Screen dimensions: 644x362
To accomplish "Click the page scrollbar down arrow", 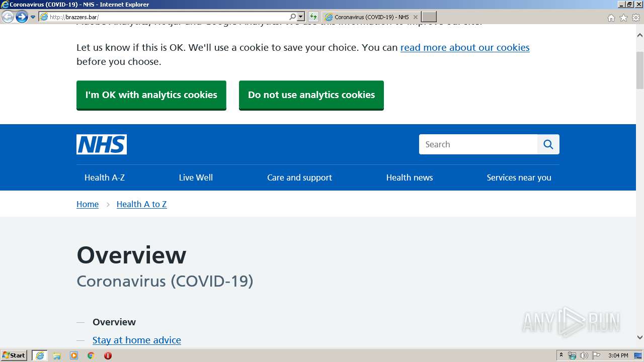I will (640, 337).
